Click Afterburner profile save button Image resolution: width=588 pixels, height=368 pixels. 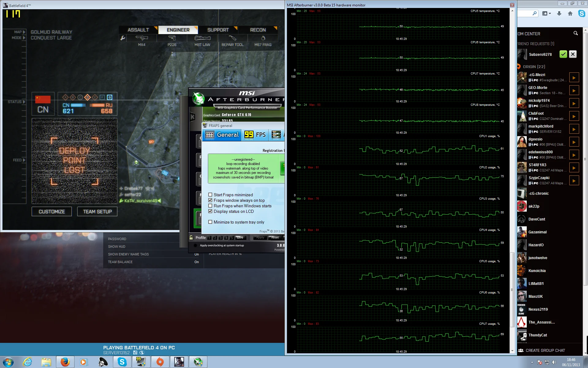240,238
